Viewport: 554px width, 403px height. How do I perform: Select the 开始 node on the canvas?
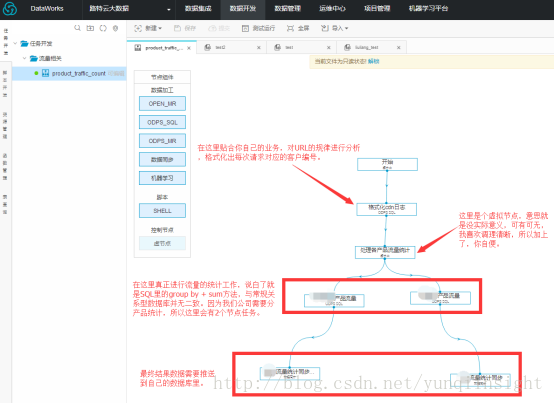coord(387,164)
